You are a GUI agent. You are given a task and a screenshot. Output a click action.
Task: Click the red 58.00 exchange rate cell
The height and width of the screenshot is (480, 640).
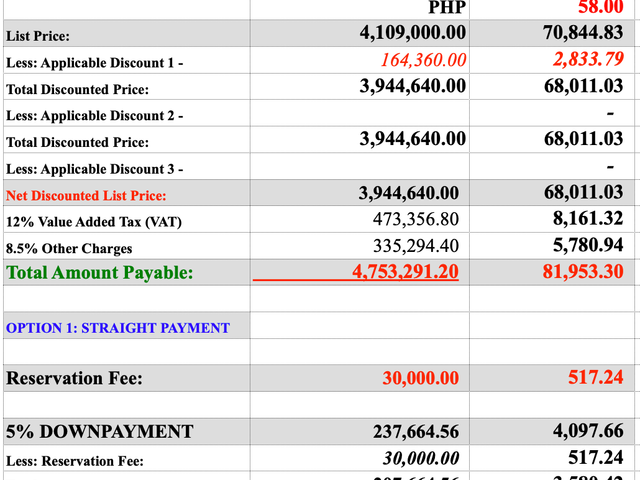(x=552, y=9)
